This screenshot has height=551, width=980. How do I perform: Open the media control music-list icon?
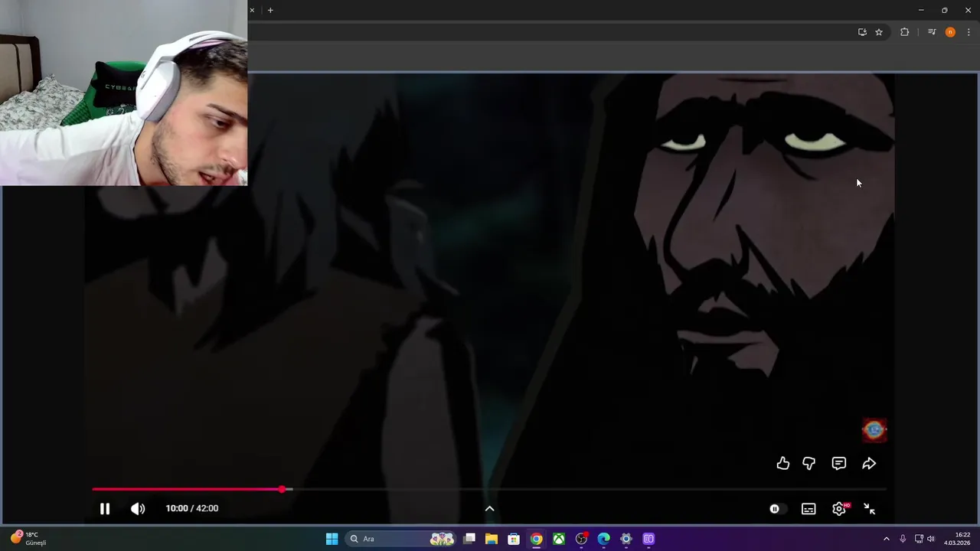pos(932,32)
